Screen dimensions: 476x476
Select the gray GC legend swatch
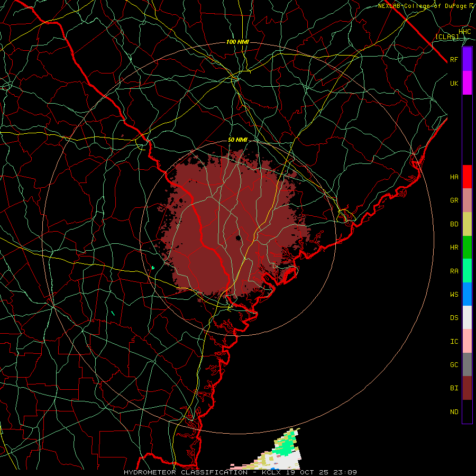[467, 364]
